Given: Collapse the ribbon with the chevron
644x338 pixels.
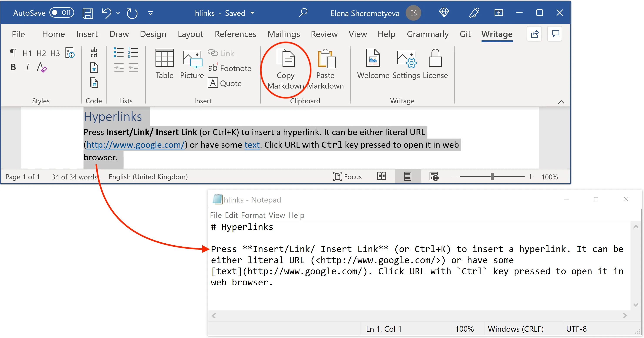Looking at the screenshot, I should point(561,102).
